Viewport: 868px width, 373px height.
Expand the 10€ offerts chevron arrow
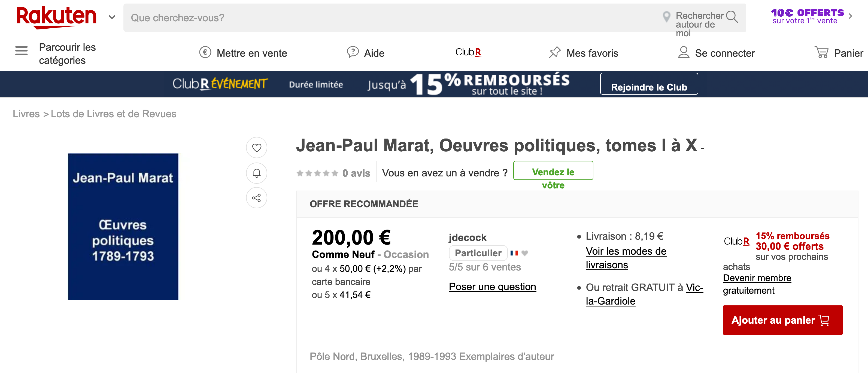coord(851,16)
